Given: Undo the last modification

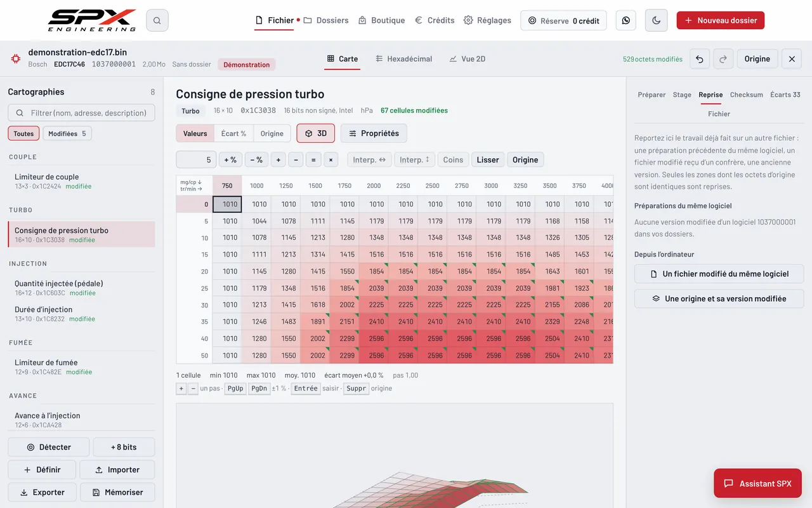Looking at the screenshot, I should click(700, 59).
